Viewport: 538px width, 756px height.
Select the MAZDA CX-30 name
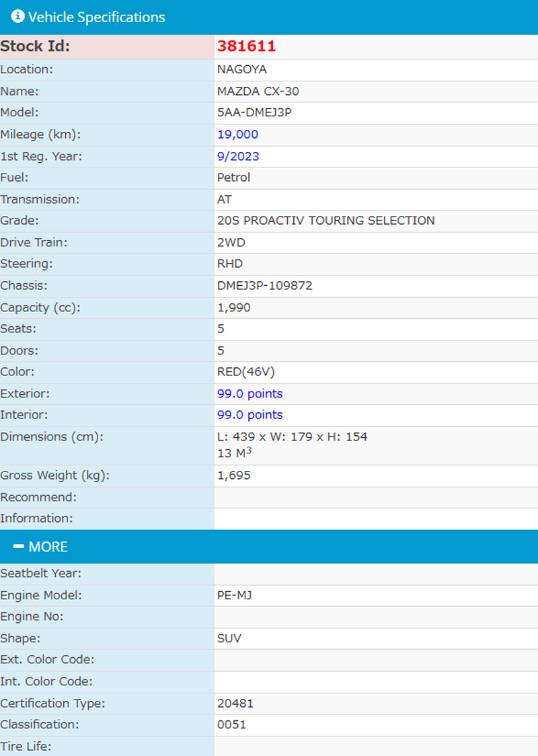(258, 91)
